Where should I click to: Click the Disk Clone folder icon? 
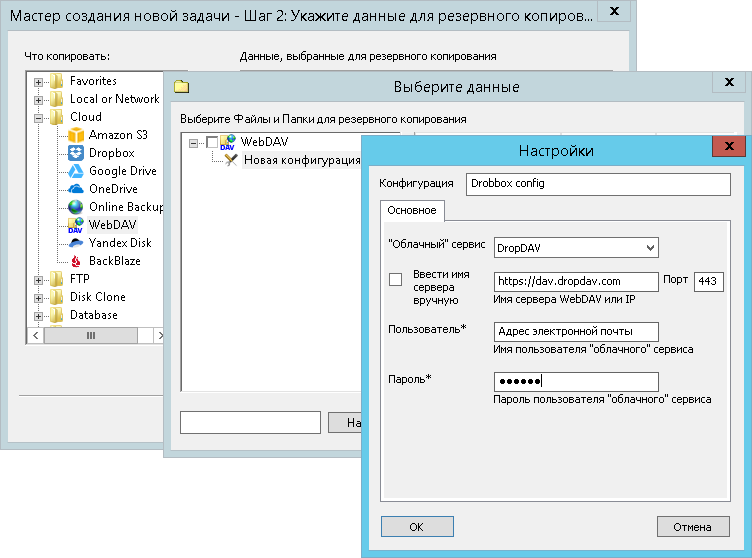pos(56,297)
